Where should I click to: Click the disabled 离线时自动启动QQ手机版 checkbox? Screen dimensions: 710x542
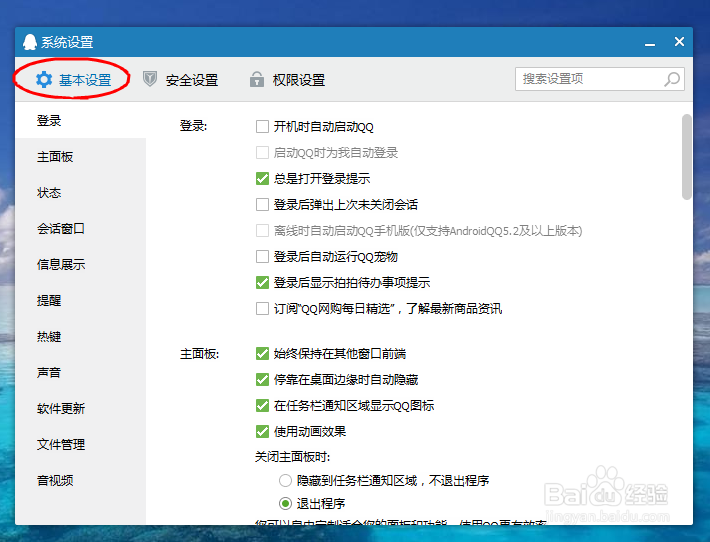pos(262,230)
